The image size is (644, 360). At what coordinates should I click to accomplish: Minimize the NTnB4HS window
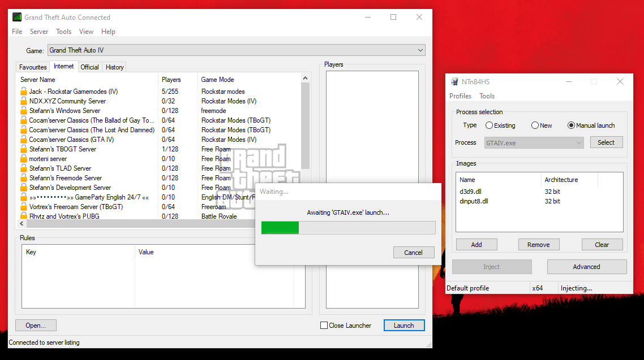(x=569, y=81)
